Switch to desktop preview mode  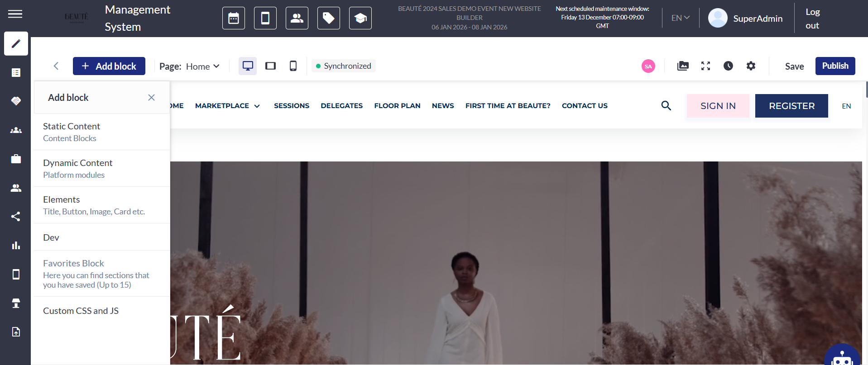[248, 66]
